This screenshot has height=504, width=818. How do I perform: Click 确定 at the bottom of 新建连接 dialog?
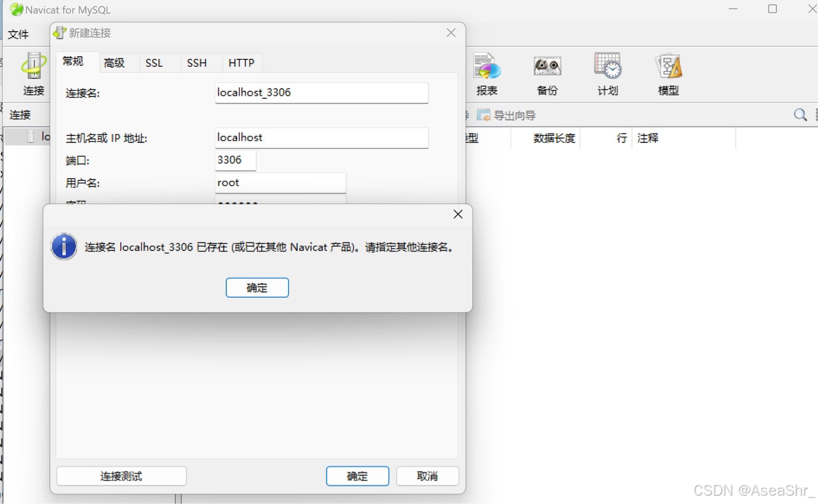[x=357, y=477]
